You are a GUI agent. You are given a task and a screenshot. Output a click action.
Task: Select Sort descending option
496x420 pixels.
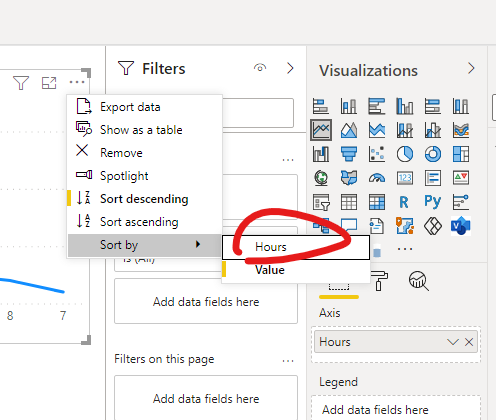click(x=145, y=199)
